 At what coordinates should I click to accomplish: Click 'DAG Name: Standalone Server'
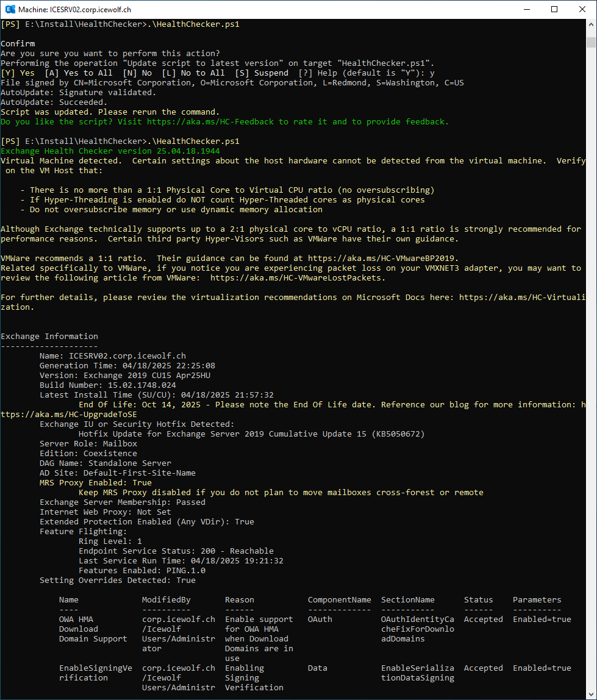tap(105, 463)
